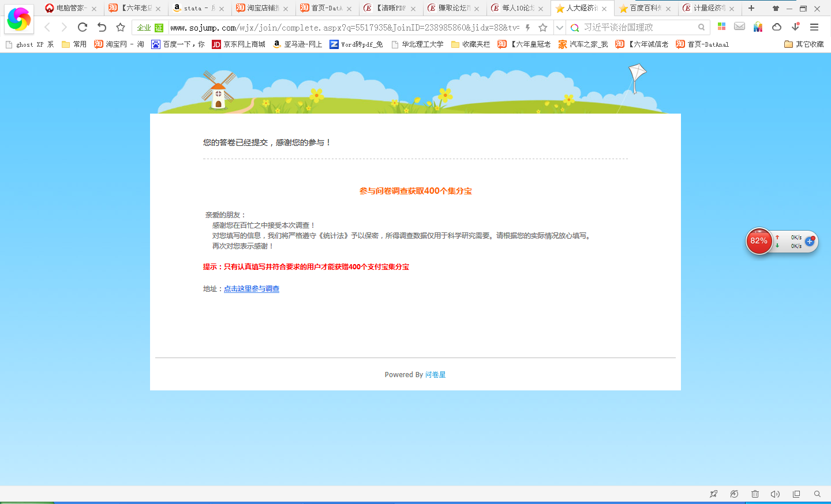This screenshot has height=504, width=831.
Task: Open the mail envelope extension
Action: coord(739,27)
